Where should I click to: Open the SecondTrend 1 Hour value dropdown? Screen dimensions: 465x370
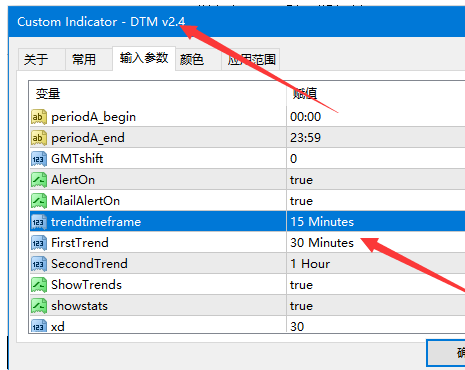376,264
